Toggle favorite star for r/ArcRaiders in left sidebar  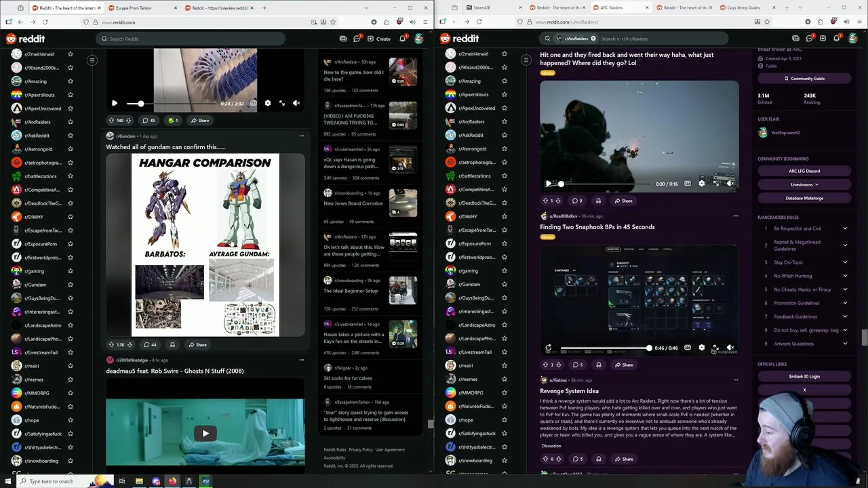coord(70,122)
